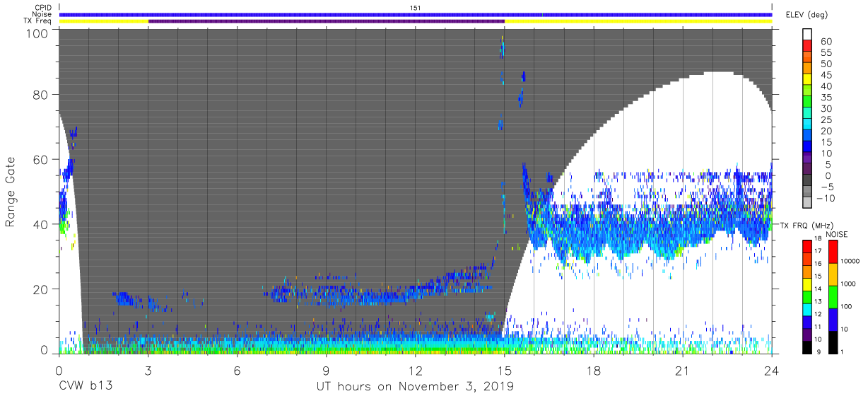Click TX frequency legend value 9
This screenshot has height=401, width=868.
tap(820, 352)
